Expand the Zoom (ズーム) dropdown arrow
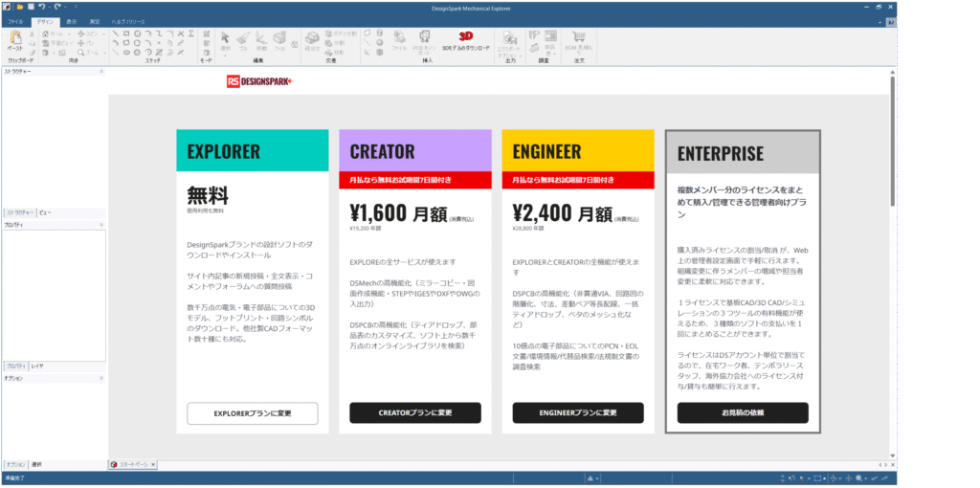 pos(103,53)
